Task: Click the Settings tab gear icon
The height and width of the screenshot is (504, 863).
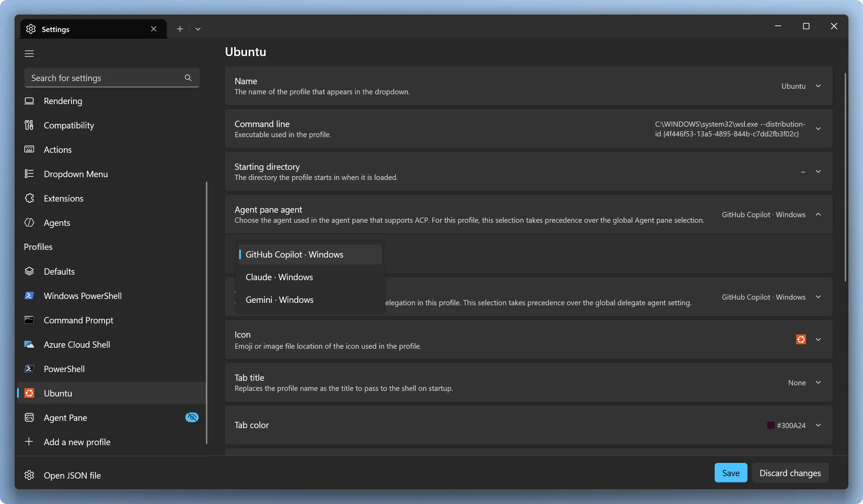Action: pos(31,29)
